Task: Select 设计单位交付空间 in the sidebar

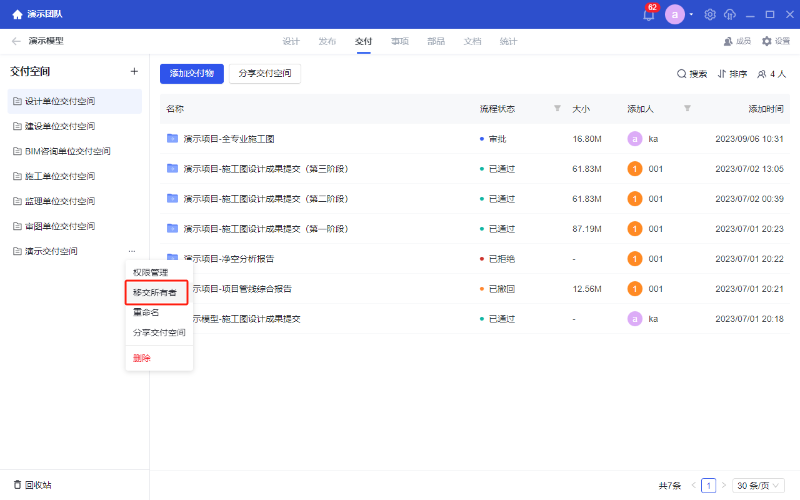Action: tap(74, 101)
